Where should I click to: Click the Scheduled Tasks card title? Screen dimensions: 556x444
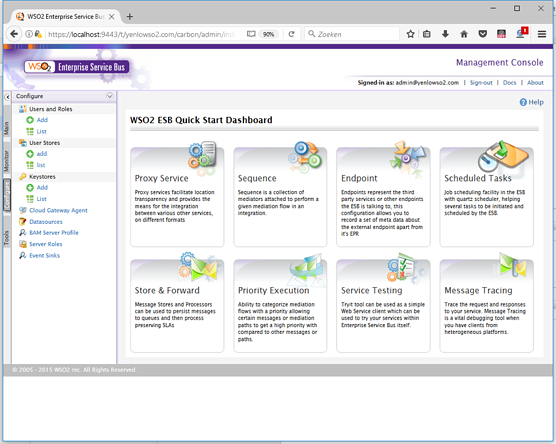click(478, 178)
